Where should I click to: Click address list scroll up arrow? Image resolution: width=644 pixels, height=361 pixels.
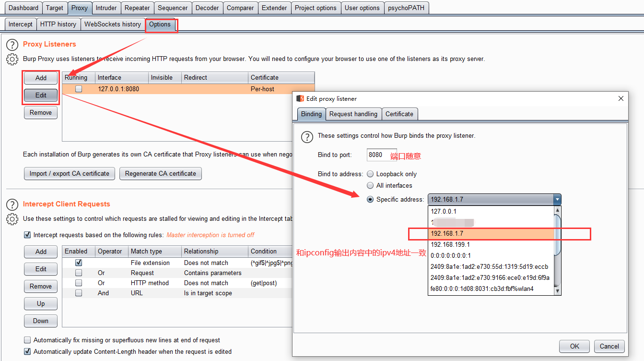[557, 210]
